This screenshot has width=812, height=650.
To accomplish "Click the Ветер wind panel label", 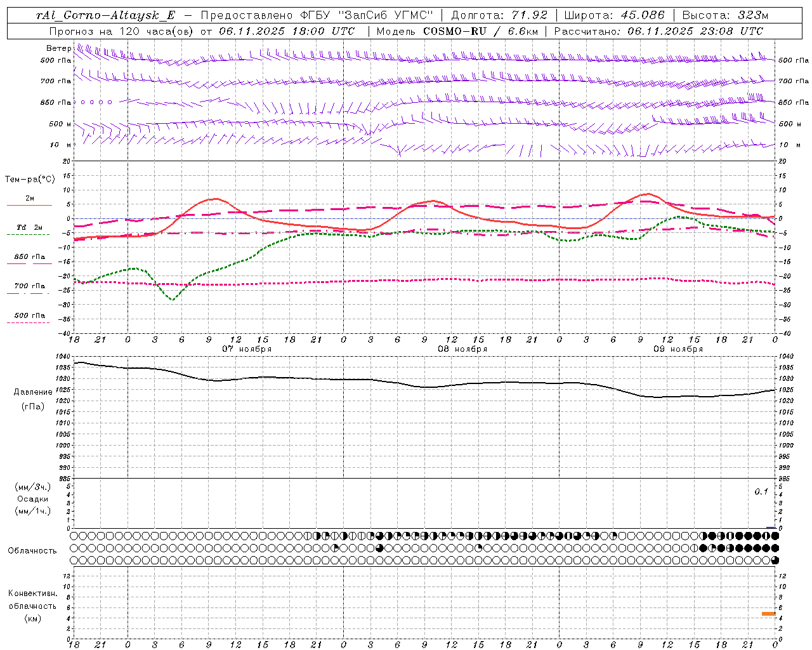I will pos(58,48).
